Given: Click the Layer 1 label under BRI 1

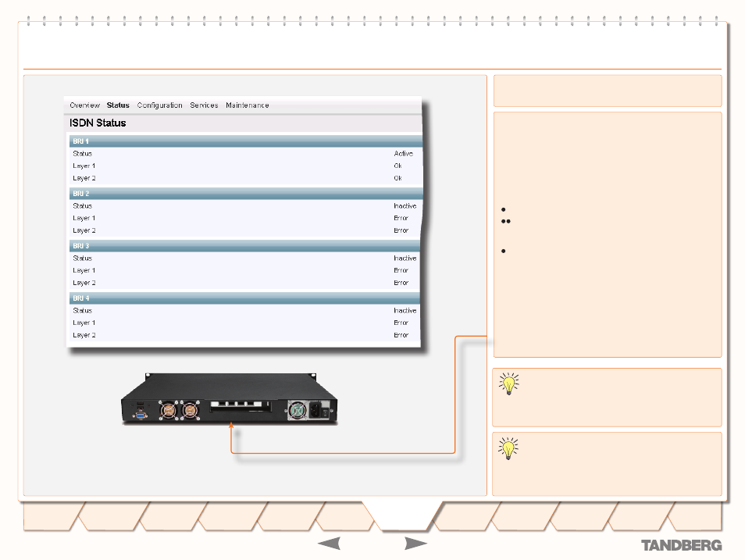Looking at the screenshot, I should pos(84,166).
